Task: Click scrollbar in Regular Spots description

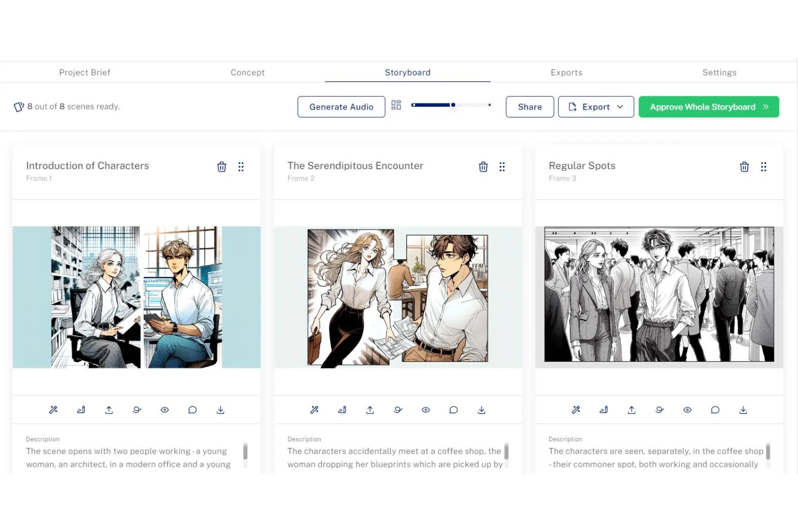Action: click(x=768, y=451)
